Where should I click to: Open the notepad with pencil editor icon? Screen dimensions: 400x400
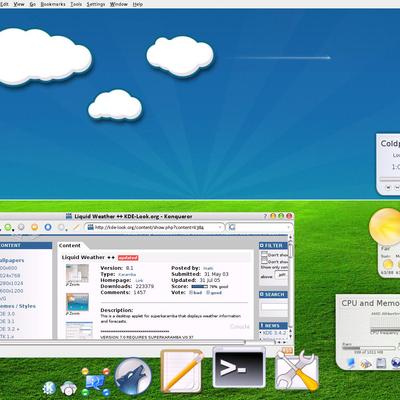click(x=182, y=371)
